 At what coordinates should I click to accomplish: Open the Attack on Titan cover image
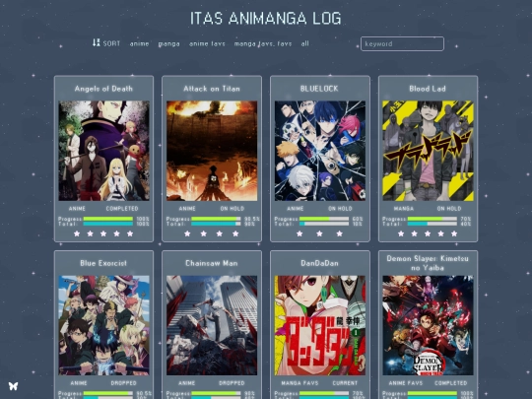[x=212, y=151]
